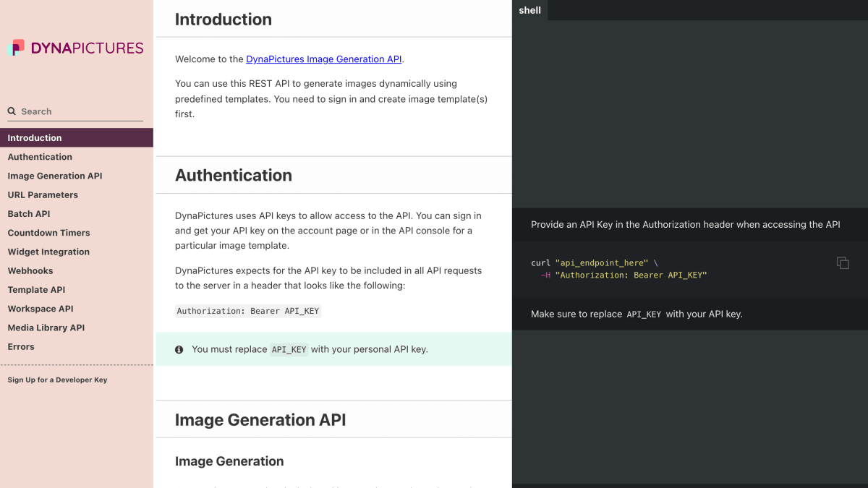Screen dimensions: 868x488
Task: Jump to Errors section
Action: 77,347
